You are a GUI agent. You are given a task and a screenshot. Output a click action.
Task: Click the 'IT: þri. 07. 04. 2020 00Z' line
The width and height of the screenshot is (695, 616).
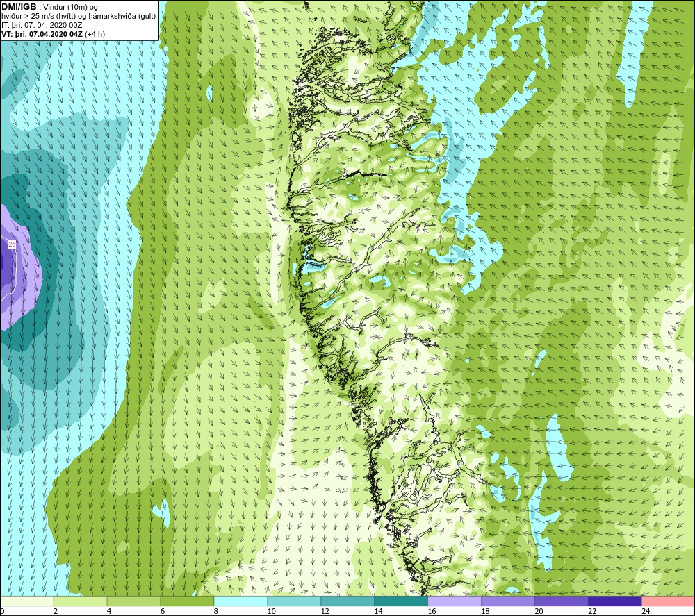click(x=42, y=25)
